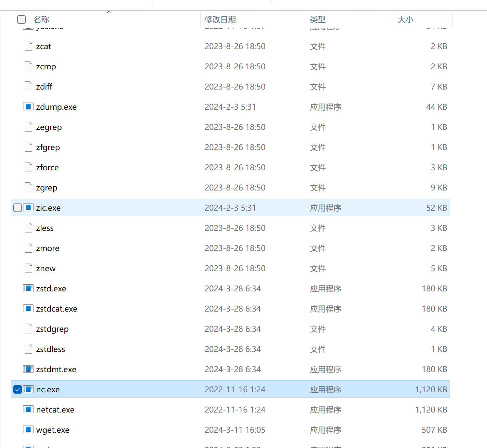This screenshot has height=448, width=487.
Task: Sort by the 修改日期 column header
Action: (220, 20)
